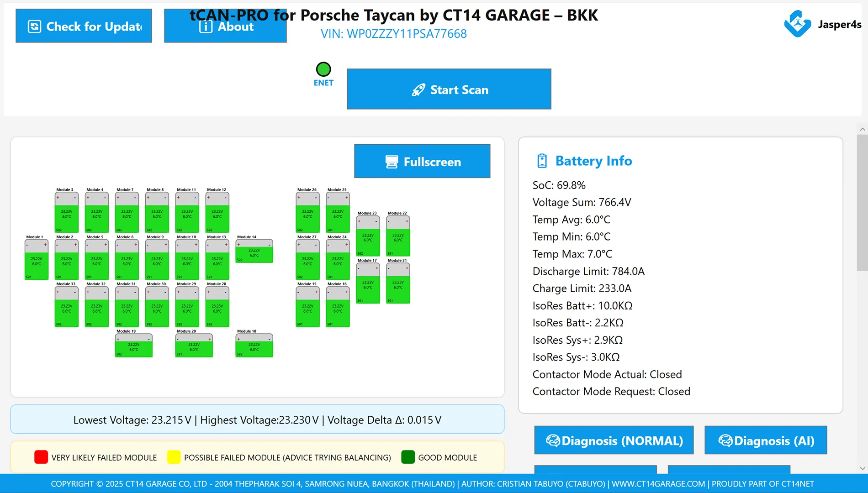The width and height of the screenshot is (868, 493).
Task: Click the SoC: 69.8% value
Action: [559, 185]
